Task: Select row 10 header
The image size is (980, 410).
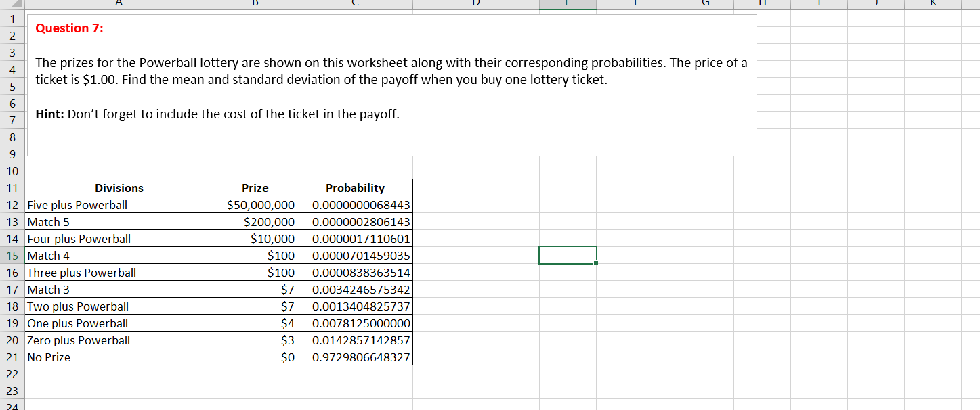Action: click(x=12, y=171)
